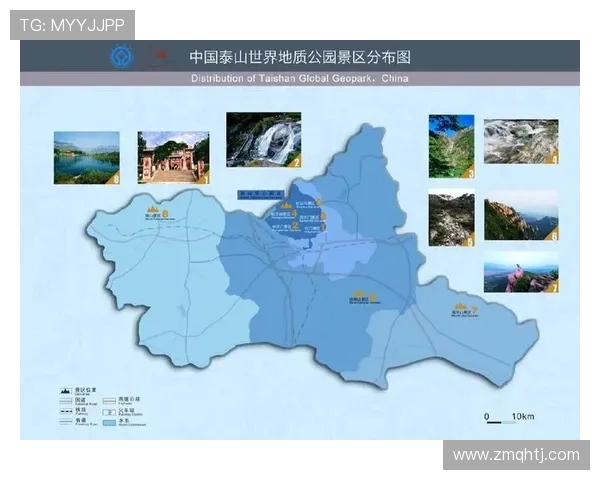Open misty cliff photo thumbnail numbered 6
This screenshot has width=600, height=480.
point(521,215)
